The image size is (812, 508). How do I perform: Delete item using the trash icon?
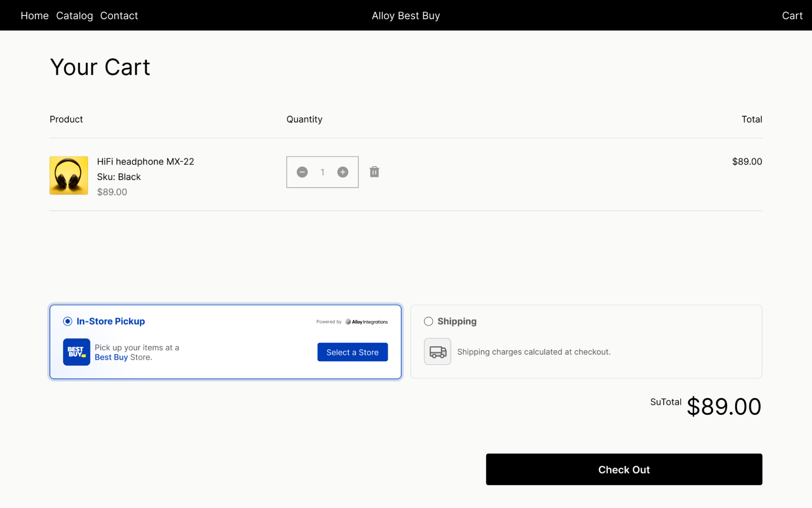coord(374,172)
